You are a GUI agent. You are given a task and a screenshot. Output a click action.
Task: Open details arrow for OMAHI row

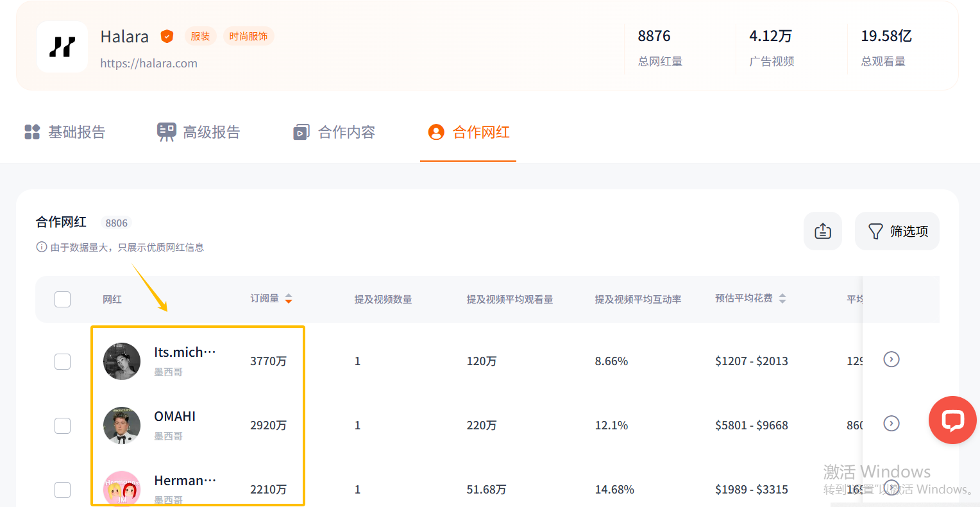(891, 424)
